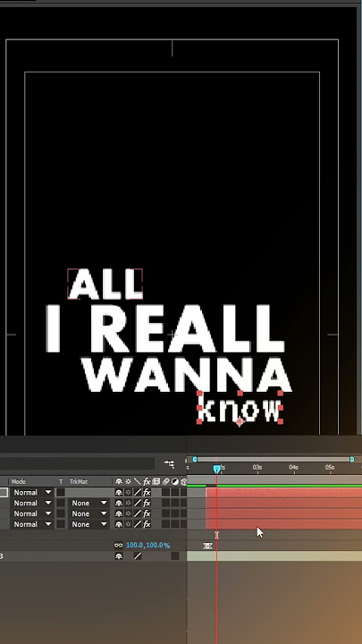The image size is (362, 644).
Task: Open blending Mode dropdown on fourth layer
Action: point(32,524)
